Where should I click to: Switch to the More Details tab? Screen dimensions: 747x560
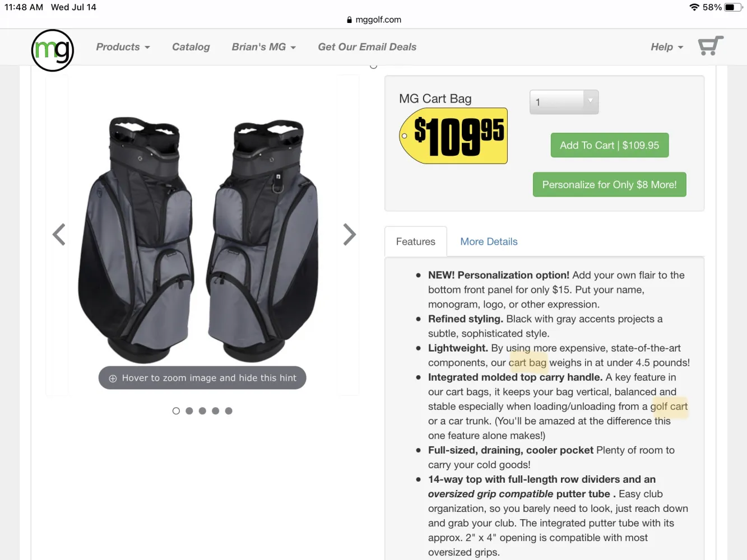pos(489,242)
